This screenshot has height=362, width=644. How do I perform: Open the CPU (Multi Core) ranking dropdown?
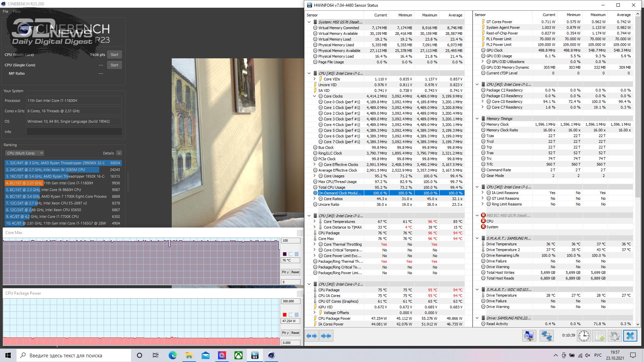[x=25, y=153]
